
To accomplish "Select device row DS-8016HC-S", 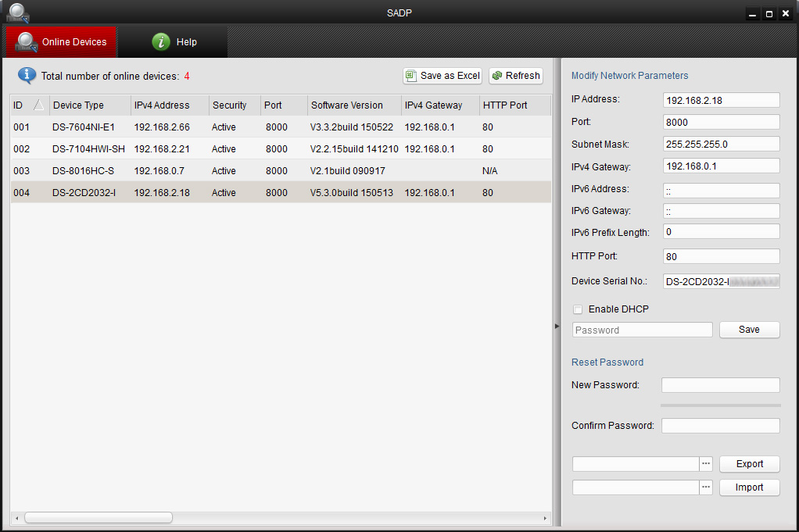I will (x=281, y=170).
